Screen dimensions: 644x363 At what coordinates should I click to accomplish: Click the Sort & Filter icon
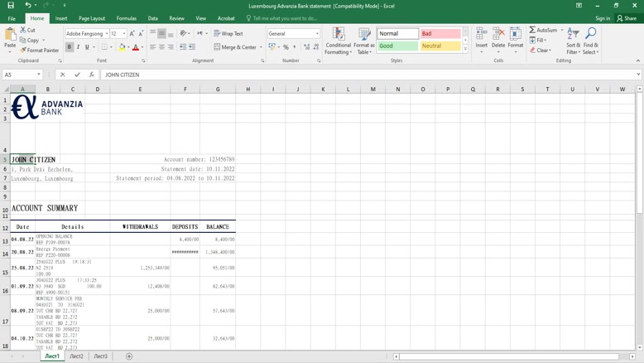pos(573,41)
